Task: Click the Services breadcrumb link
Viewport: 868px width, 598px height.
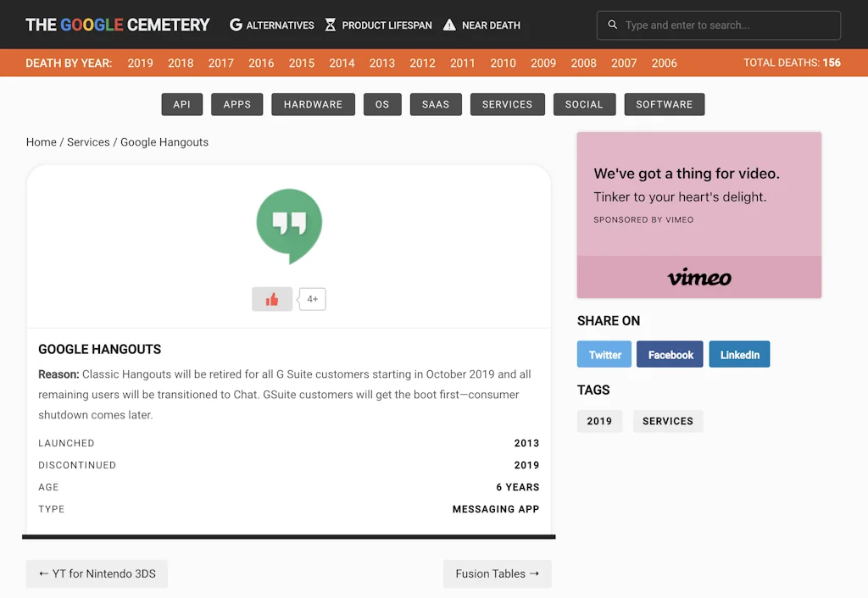Action: (88, 141)
